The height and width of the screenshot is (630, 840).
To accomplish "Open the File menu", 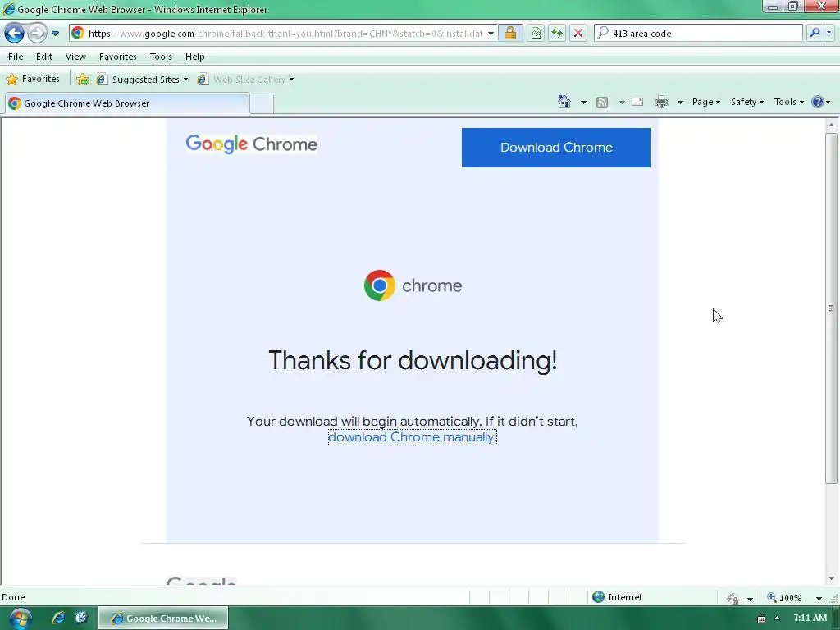I will coord(16,57).
